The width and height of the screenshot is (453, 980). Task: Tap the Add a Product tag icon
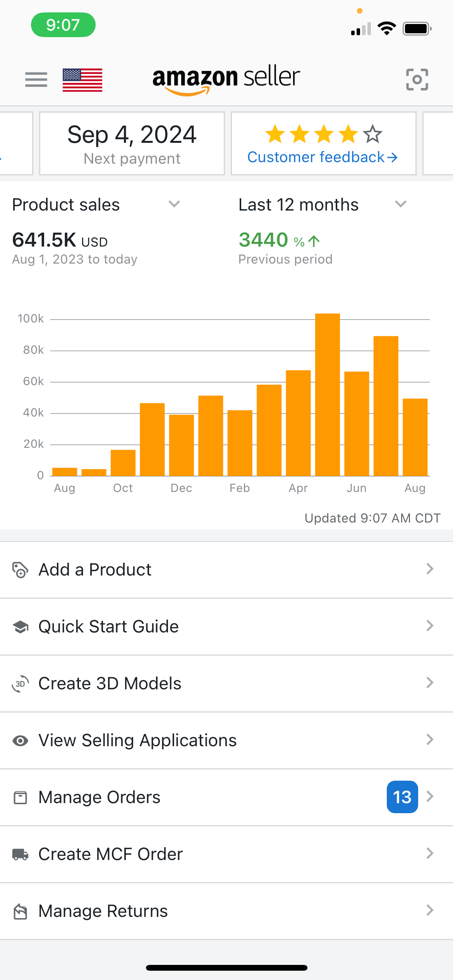point(20,570)
